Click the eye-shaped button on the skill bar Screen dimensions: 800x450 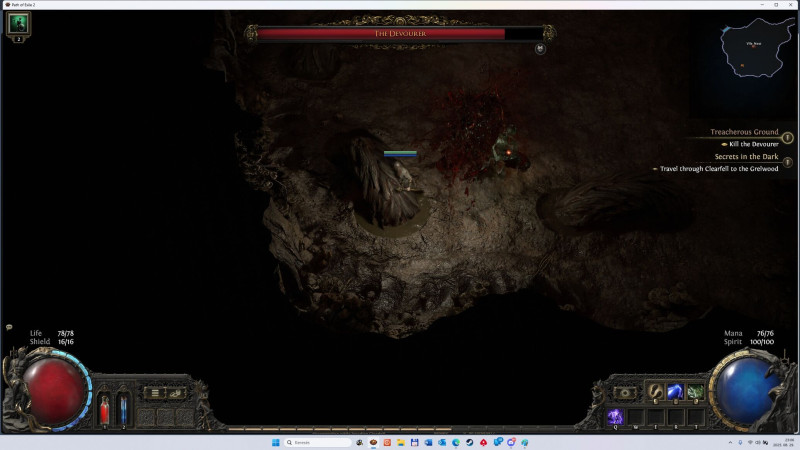coord(624,393)
